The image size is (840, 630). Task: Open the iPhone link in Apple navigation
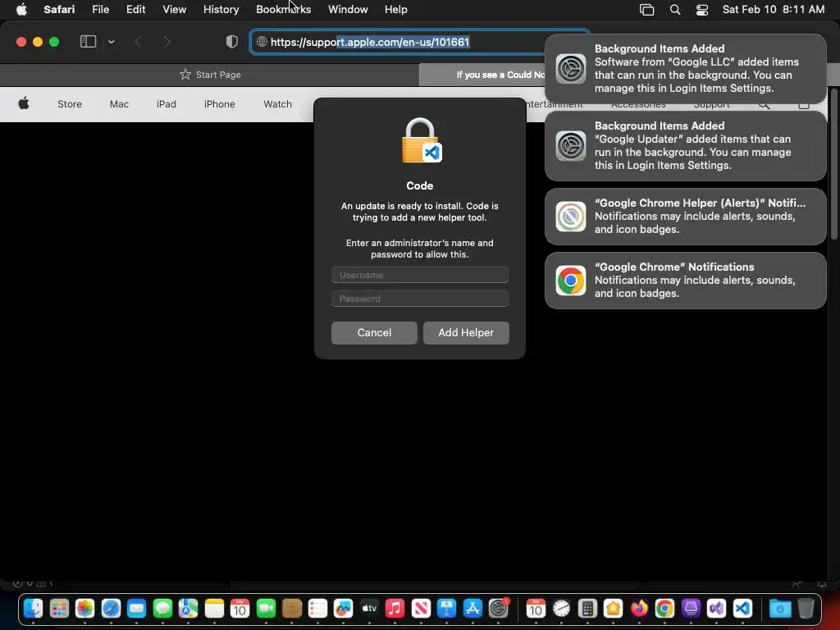(x=220, y=104)
